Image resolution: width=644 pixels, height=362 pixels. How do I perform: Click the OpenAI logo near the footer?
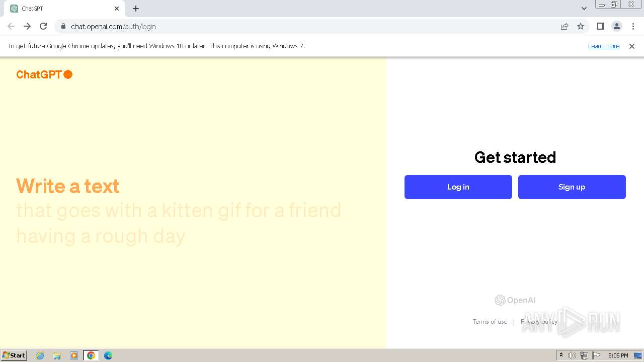click(x=515, y=300)
